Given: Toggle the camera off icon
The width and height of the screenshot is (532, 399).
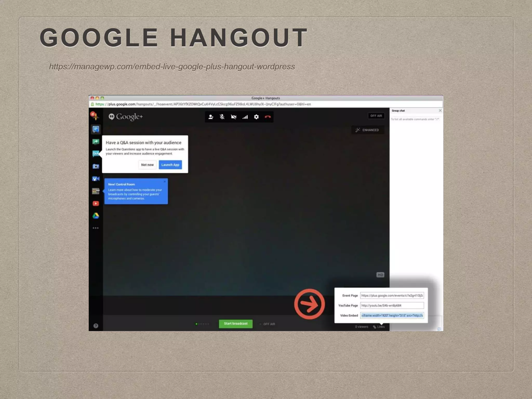Looking at the screenshot, I should (234, 117).
